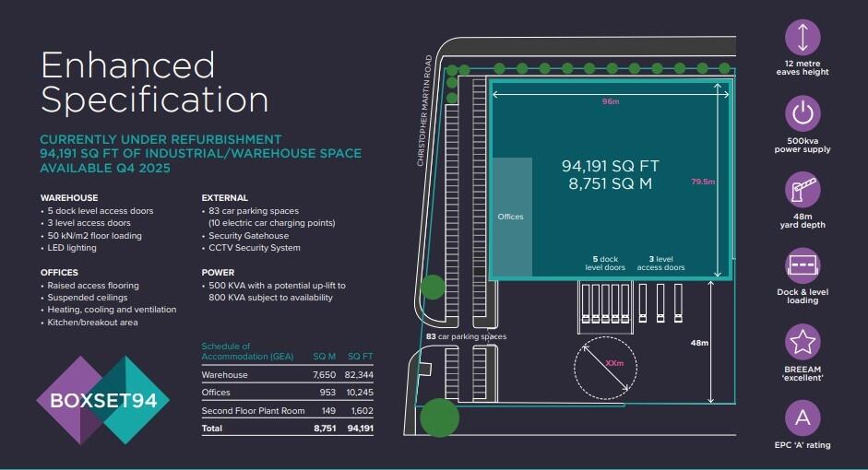Click the 'WAREHOUSE' section heading
The image size is (868, 470).
click(69, 198)
